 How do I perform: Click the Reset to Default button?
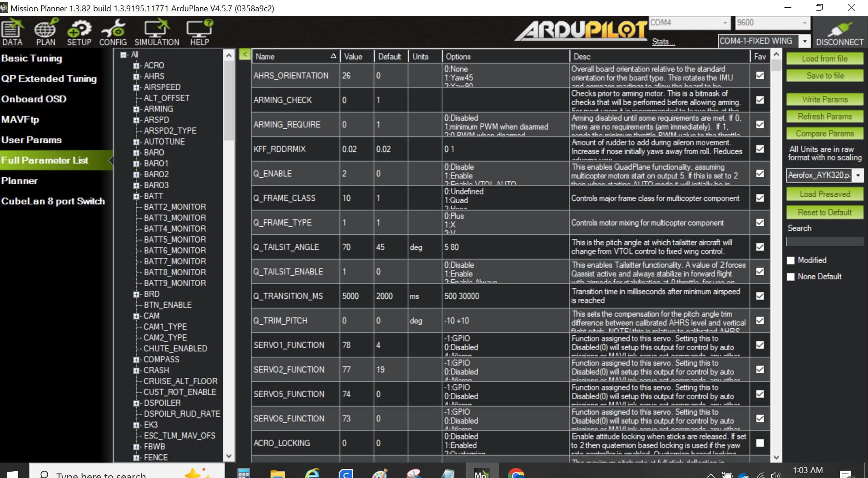coord(824,212)
